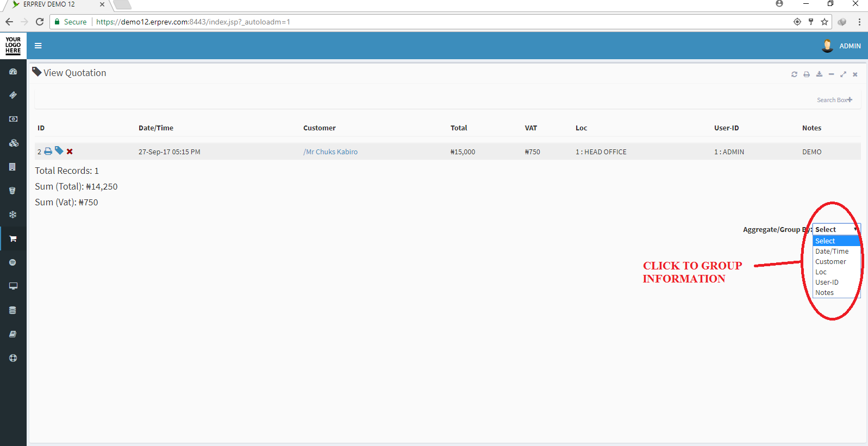Image resolution: width=868 pixels, height=446 pixels.
Task: Click the VAT column header
Action: pos(531,128)
